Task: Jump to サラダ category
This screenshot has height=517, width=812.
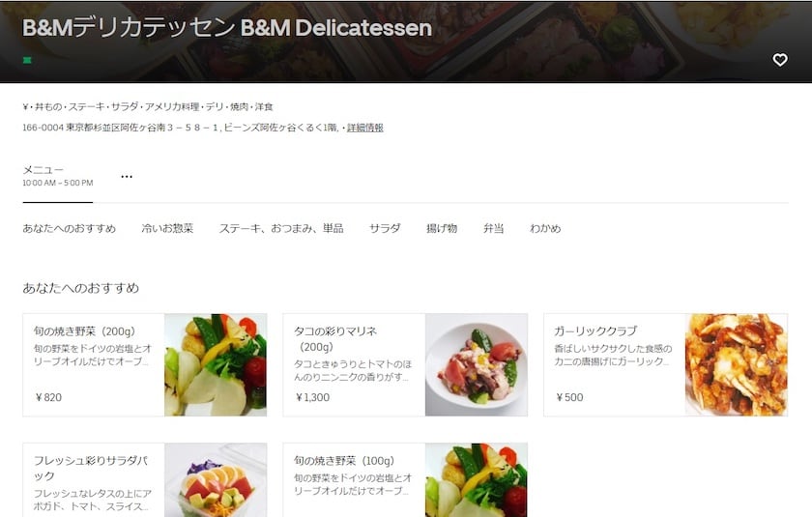Action: pos(385,228)
